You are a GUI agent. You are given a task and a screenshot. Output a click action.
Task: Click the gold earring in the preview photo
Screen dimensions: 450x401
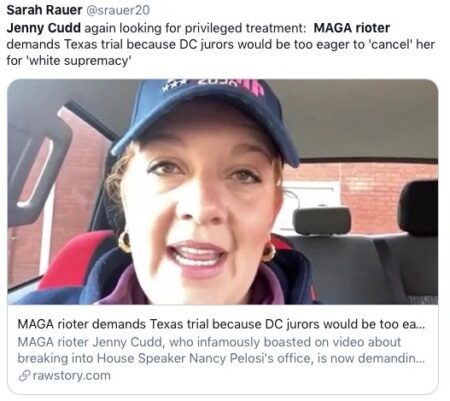click(x=125, y=242)
